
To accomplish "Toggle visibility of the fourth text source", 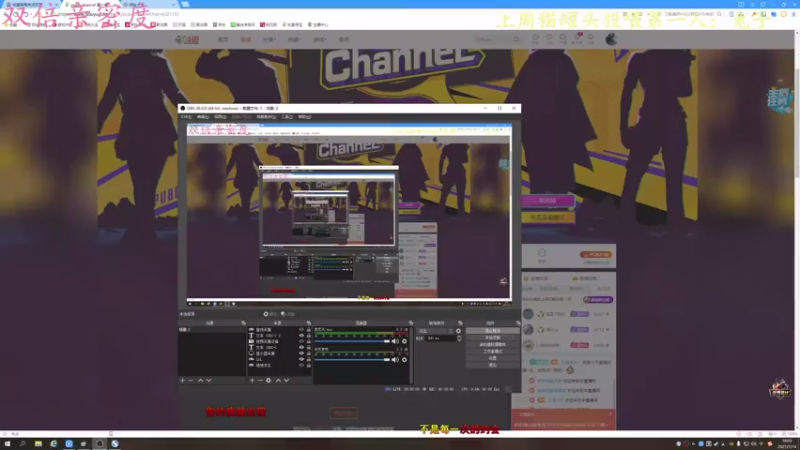I will (301, 347).
